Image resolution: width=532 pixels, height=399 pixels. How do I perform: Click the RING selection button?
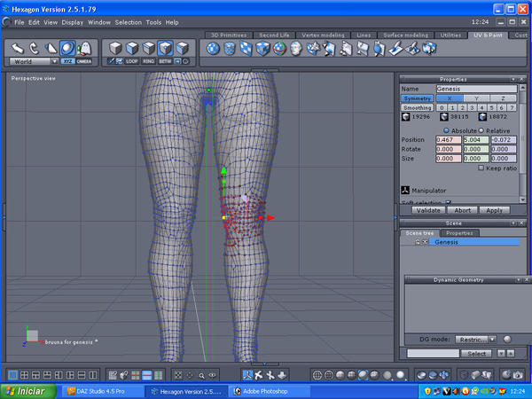[150, 61]
